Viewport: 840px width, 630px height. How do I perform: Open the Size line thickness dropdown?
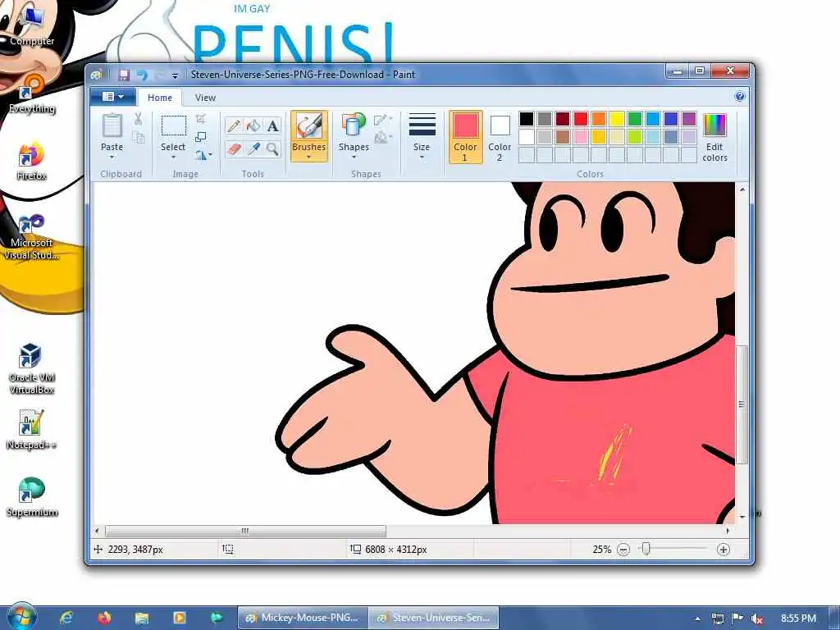tap(422, 137)
